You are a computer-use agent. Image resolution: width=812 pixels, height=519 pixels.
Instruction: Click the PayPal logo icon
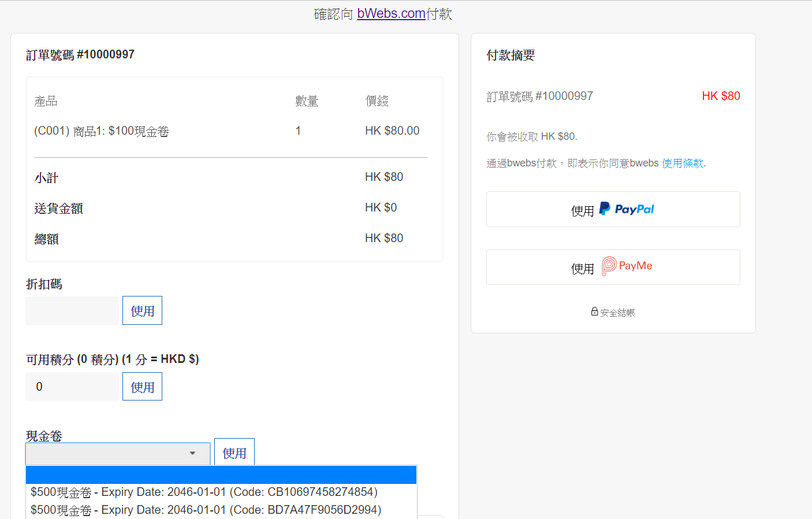coord(605,209)
